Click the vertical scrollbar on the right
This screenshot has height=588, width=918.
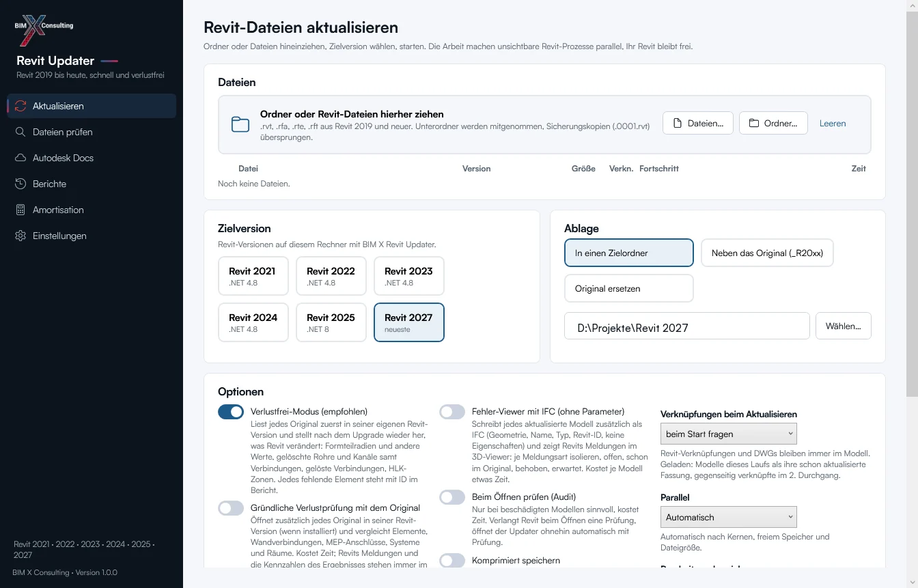(x=912, y=205)
